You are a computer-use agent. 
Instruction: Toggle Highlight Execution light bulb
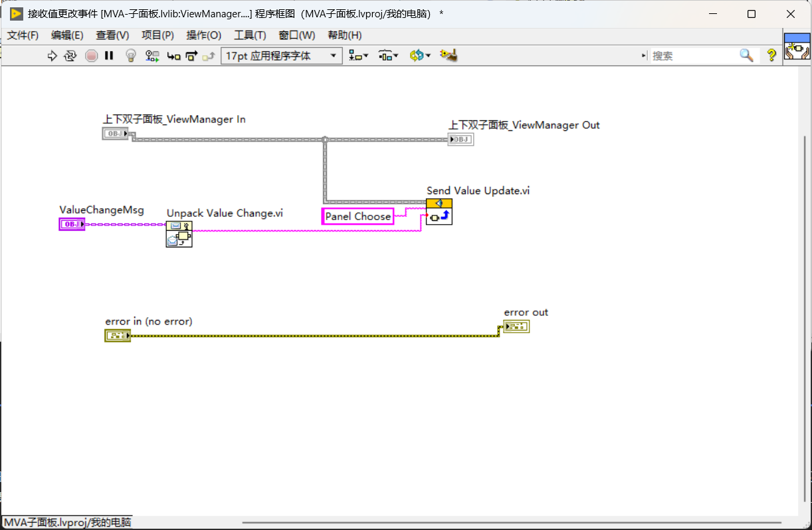[131, 56]
